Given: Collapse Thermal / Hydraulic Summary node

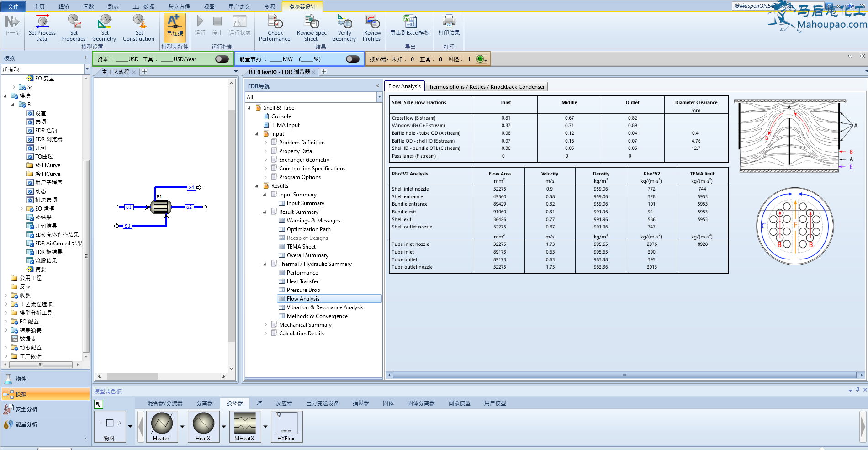Looking at the screenshot, I should tap(265, 264).
